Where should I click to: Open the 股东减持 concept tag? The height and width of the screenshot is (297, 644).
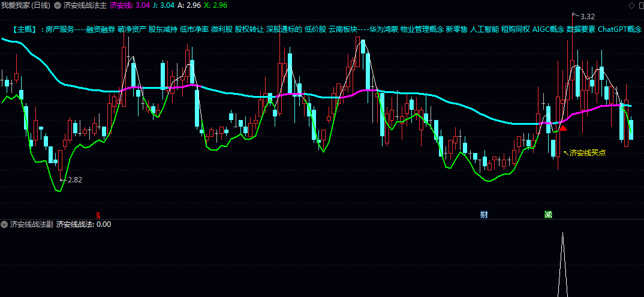pyautogui.click(x=163, y=29)
